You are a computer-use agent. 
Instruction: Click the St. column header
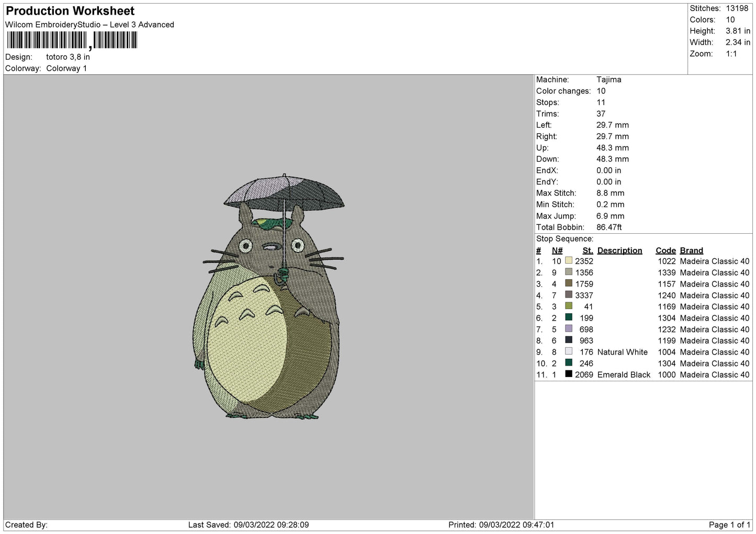point(588,251)
